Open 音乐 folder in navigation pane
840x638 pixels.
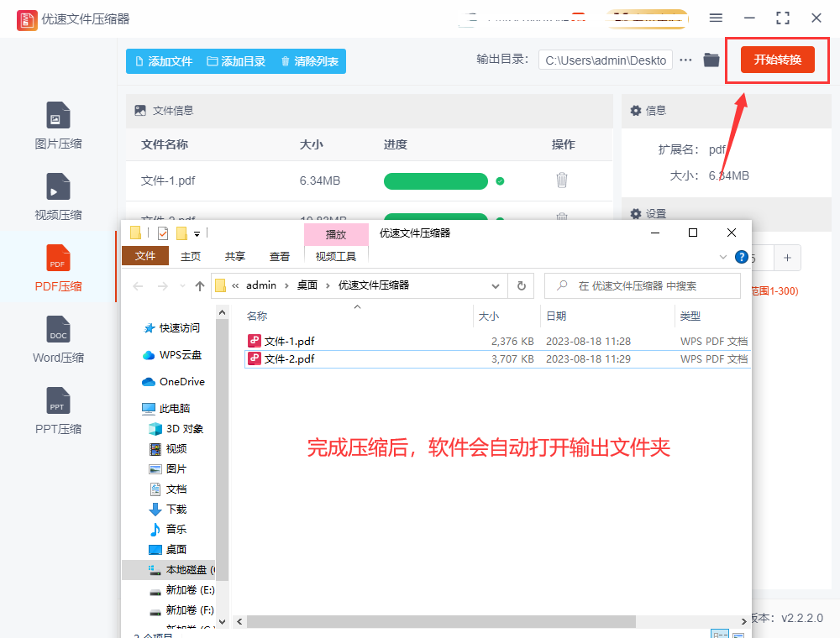168,530
